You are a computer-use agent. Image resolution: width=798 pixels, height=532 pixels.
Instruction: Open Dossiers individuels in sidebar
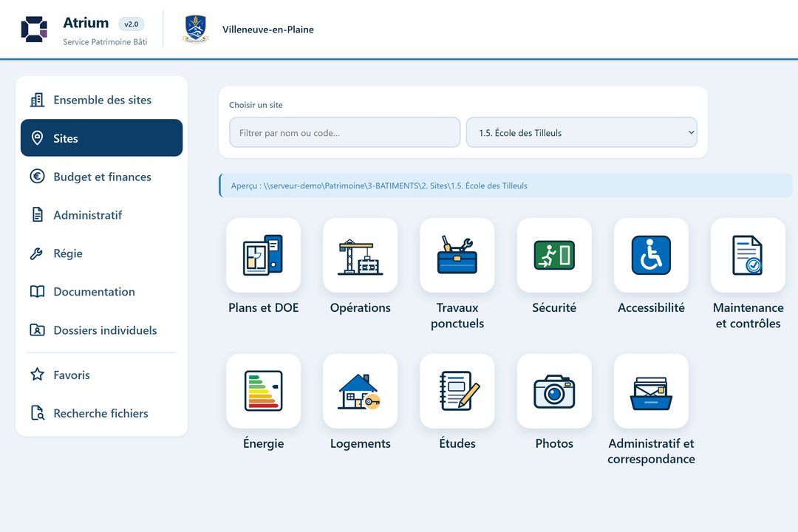point(102,330)
